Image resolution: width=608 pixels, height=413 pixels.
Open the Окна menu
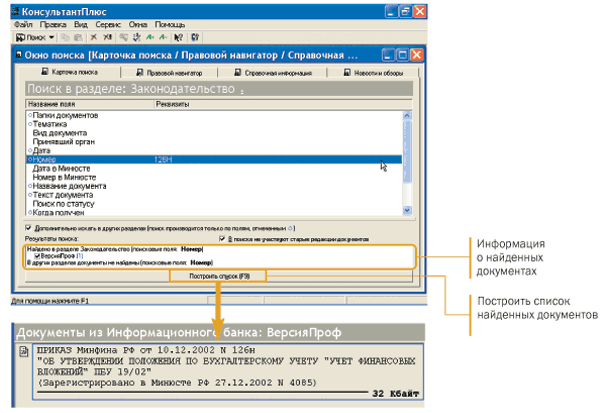click(x=138, y=24)
